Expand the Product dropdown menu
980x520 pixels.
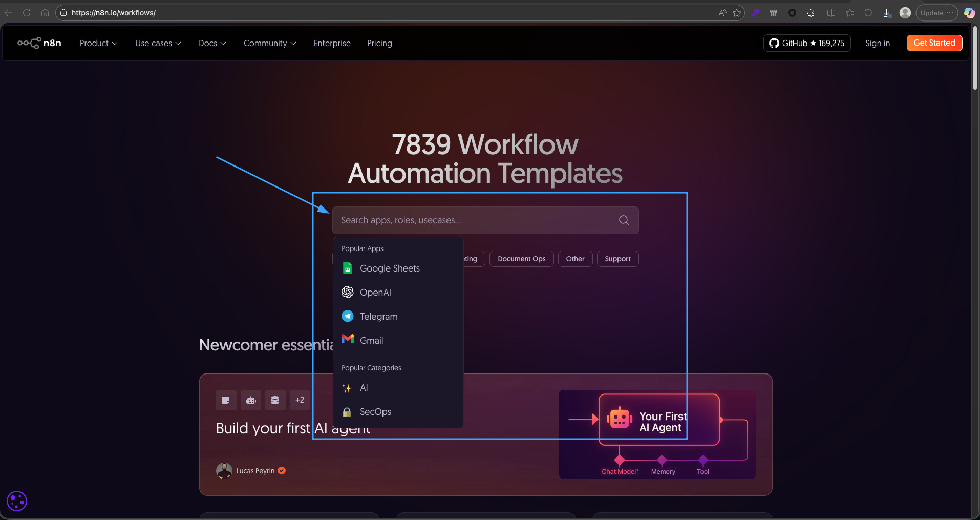tap(98, 43)
